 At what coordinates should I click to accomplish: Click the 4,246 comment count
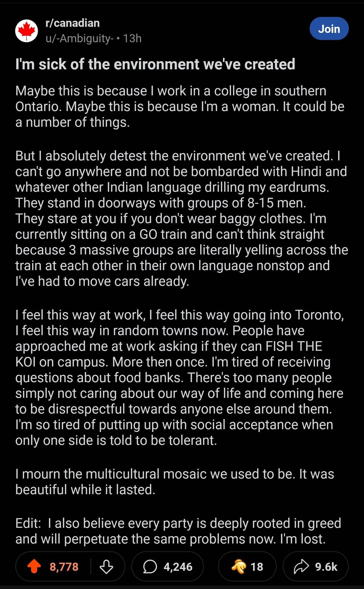(178, 567)
